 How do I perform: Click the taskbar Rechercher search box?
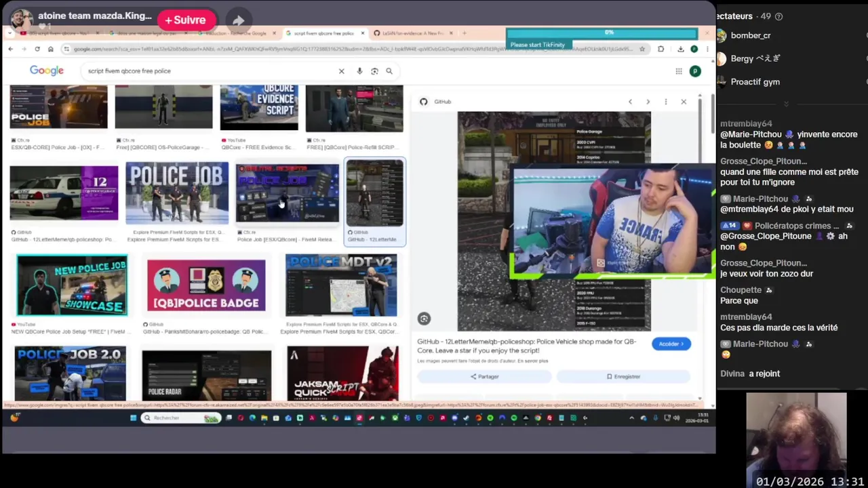point(182,418)
